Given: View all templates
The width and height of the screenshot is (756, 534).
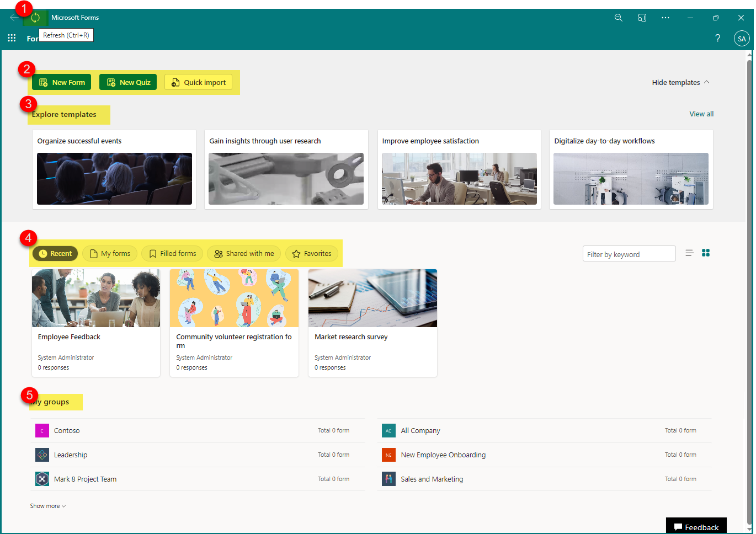Looking at the screenshot, I should (701, 114).
